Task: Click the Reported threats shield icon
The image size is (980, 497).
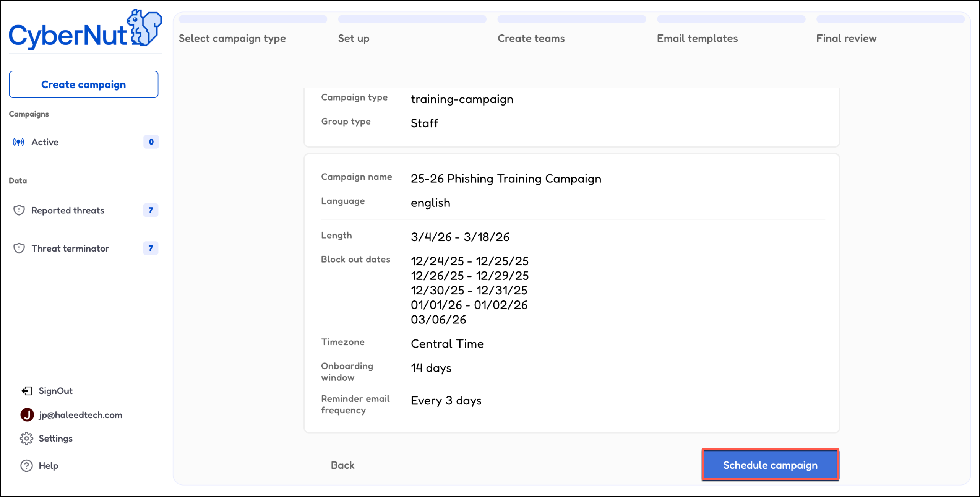Action: (19, 210)
